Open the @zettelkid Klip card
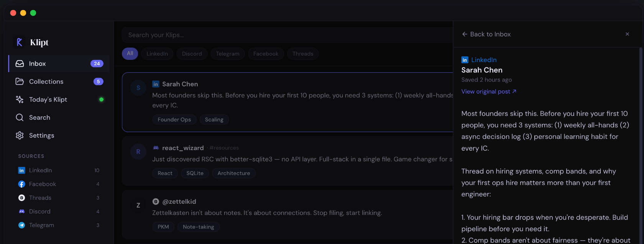 [x=287, y=215]
